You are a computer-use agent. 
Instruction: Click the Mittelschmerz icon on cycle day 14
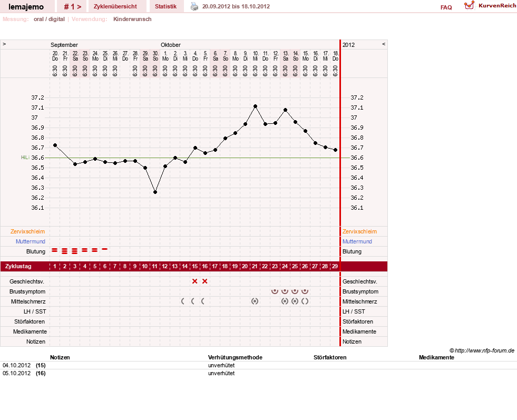click(183, 301)
